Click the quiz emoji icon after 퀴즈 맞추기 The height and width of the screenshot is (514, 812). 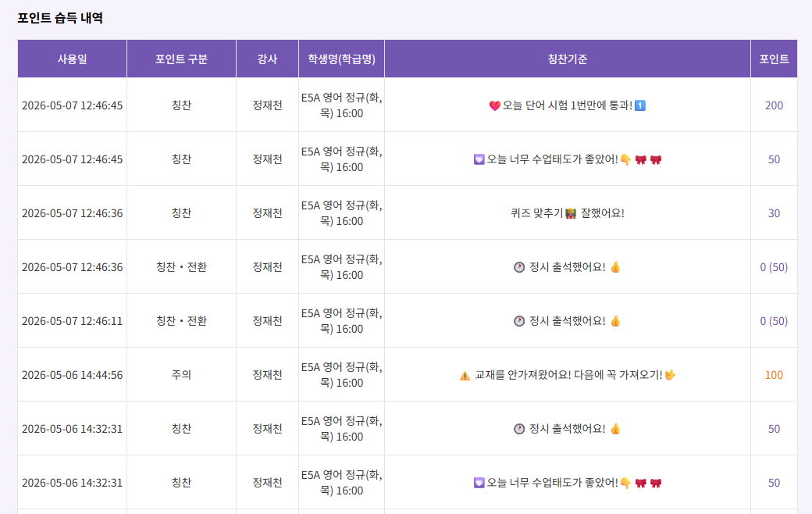[571, 213]
